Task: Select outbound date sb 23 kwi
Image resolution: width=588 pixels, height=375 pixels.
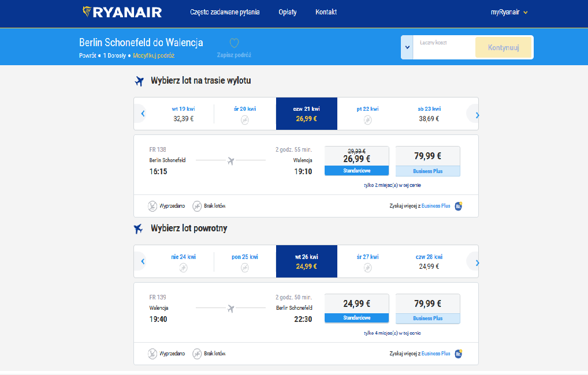Action: (x=429, y=114)
